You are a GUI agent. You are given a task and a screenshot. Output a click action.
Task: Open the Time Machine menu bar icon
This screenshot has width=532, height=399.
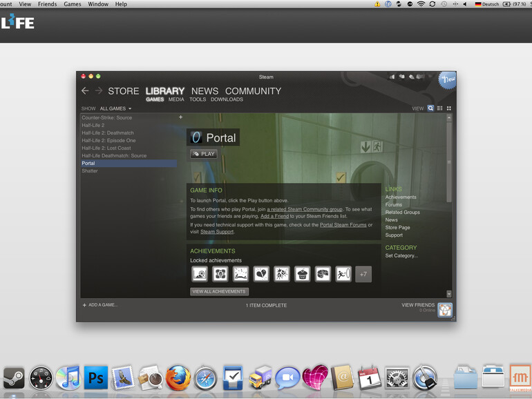(444, 4)
